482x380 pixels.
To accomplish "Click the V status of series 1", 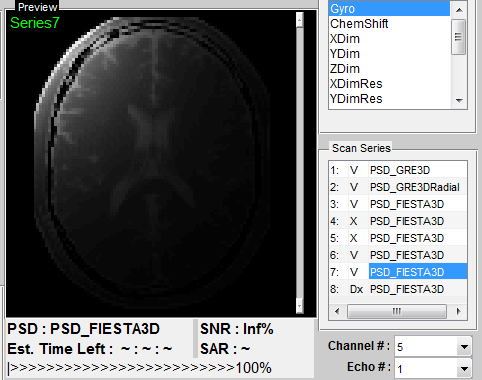I will [354, 170].
